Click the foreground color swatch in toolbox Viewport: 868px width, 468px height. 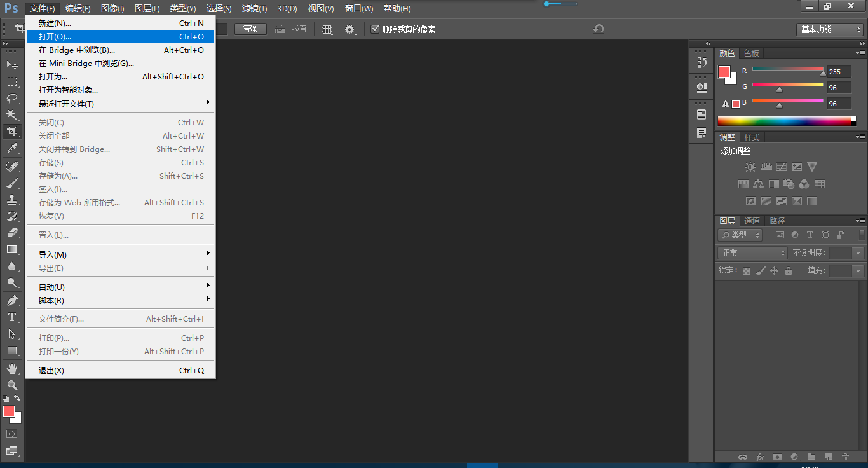click(9, 411)
